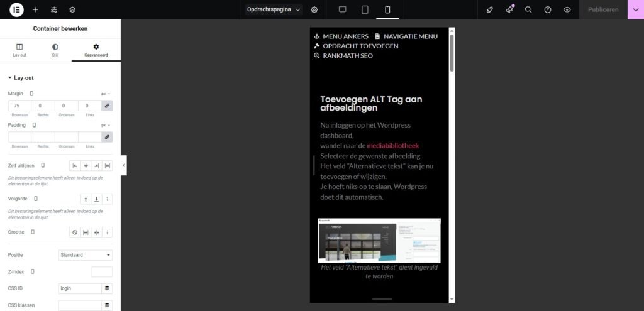
Task: Collapse the editor panel with arrow handle
Action: pos(124,165)
